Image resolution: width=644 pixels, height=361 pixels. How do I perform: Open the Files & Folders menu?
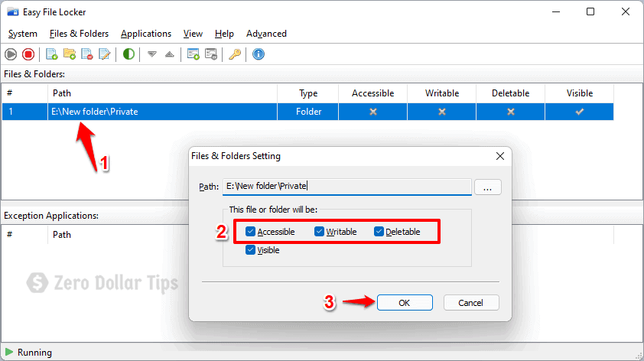[79, 34]
